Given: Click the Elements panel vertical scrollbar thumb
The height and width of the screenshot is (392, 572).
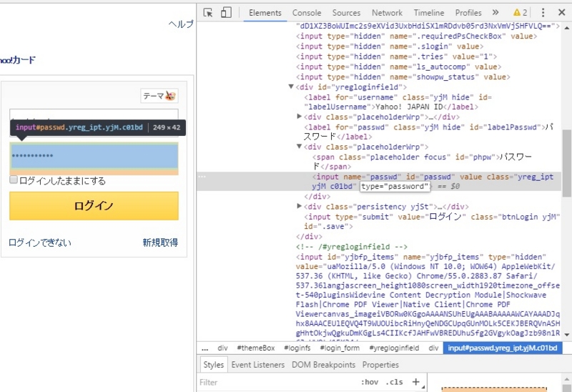Looking at the screenshot, I should (x=566, y=163).
